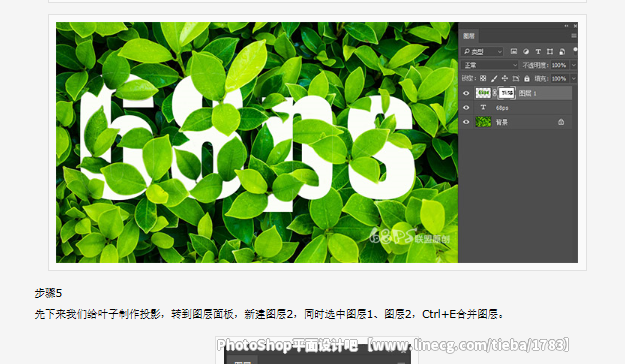Select the 背景 layer name
Screen dimensions: 625x364
pos(501,122)
